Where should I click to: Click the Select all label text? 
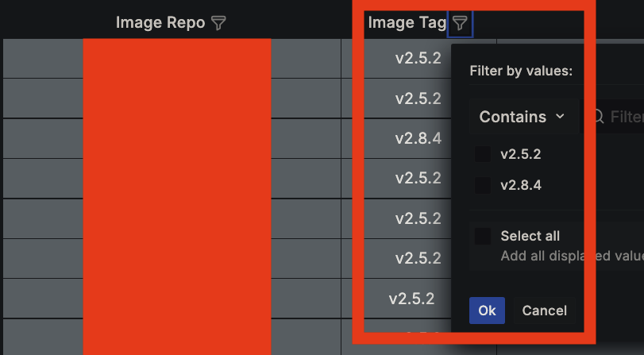[x=530, y=236]
